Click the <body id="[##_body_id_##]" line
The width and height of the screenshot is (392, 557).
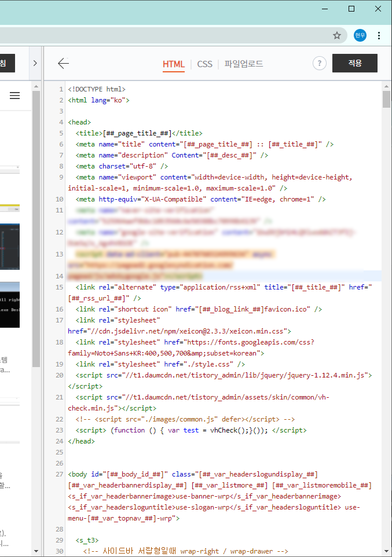pos(193,475)
